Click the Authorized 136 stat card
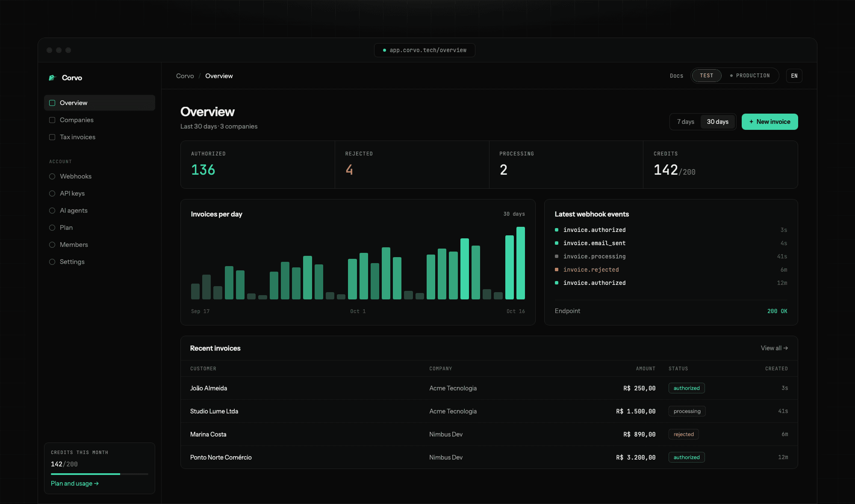 coord(258,164)
